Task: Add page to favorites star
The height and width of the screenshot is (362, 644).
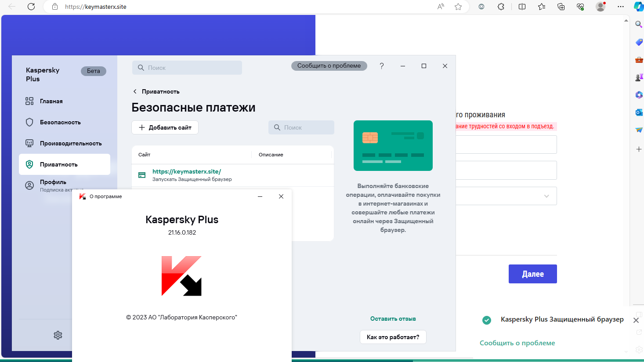Action: coord(458,7)
